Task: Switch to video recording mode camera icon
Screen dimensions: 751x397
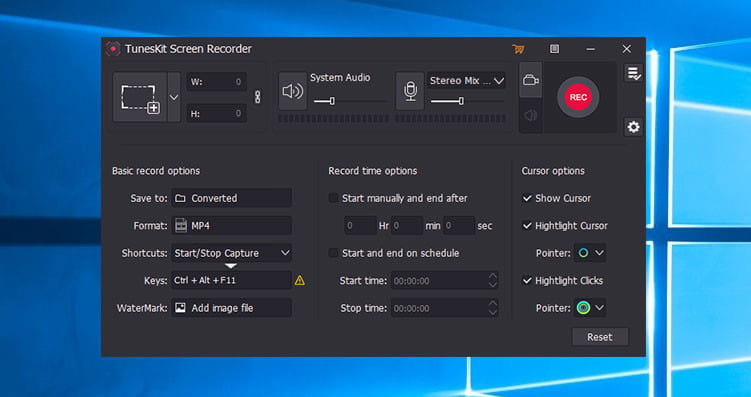Action: (x=531, y=80)
